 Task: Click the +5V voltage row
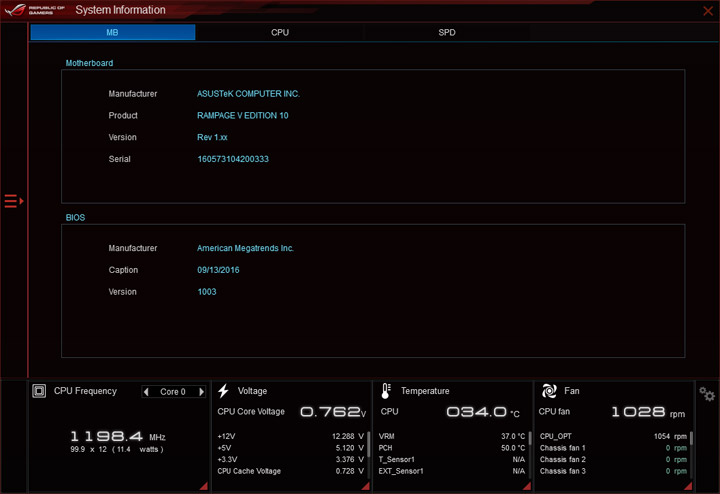pos(290,448)
